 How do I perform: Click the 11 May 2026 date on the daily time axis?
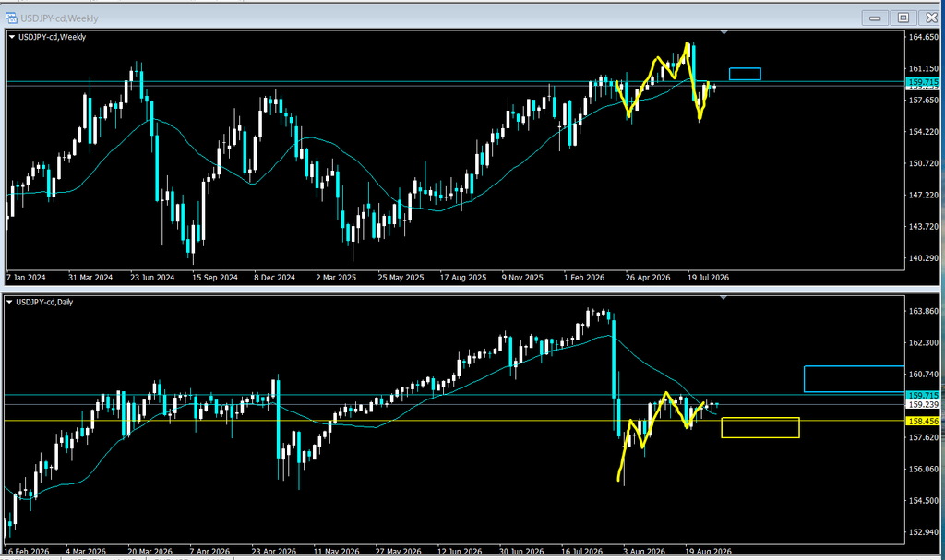pyautogui.click(x=336, y=551)
